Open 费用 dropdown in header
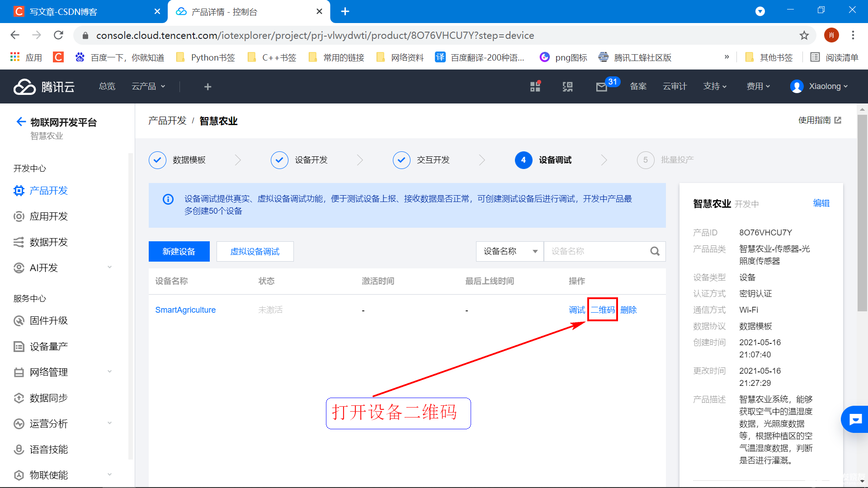Viewport: 868px width, 488px height. click(x=758, y=86)
